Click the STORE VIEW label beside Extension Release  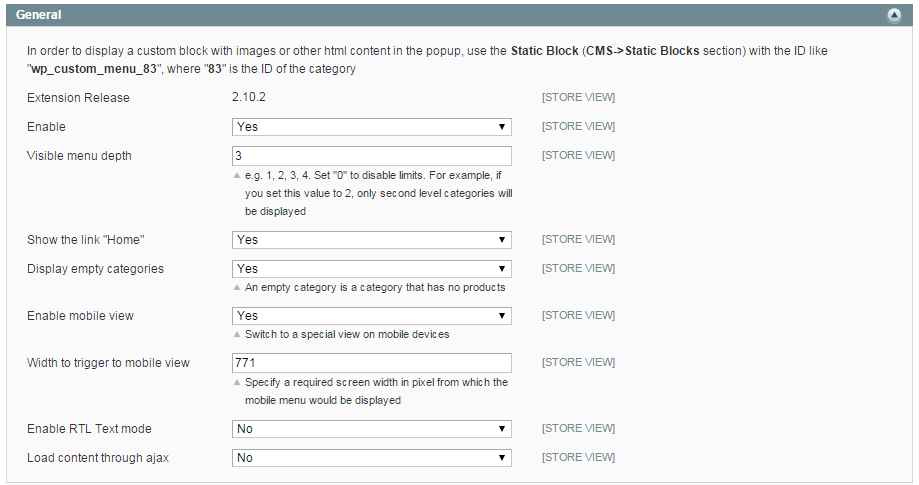pos(578,97)
